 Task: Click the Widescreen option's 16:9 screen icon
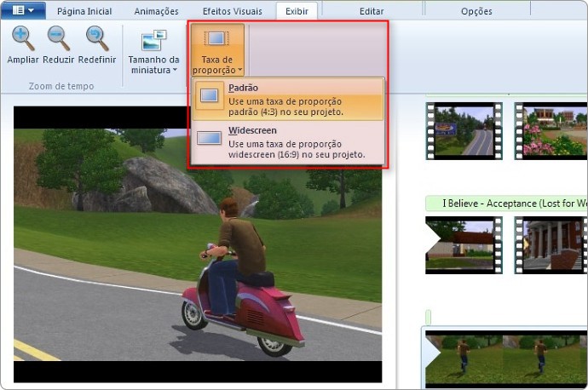[210, 138]
